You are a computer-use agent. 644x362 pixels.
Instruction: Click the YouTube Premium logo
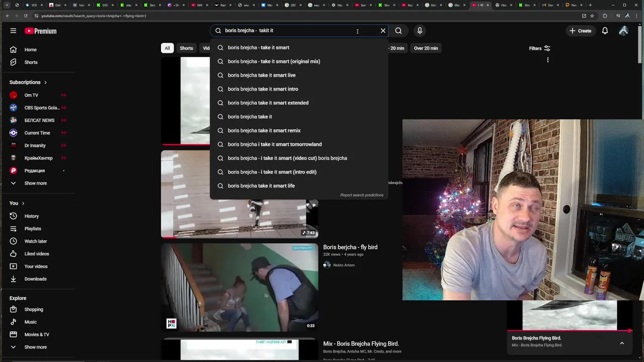click(40, 31)
